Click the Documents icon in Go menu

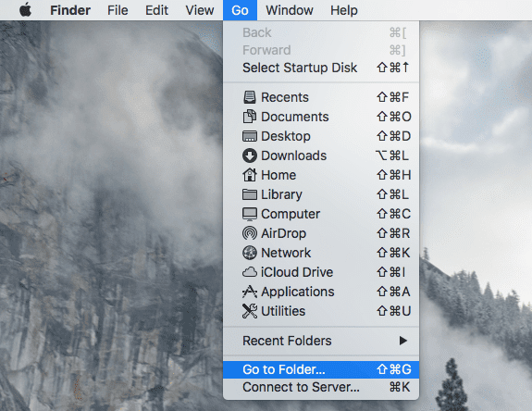[x=250, y=117]
